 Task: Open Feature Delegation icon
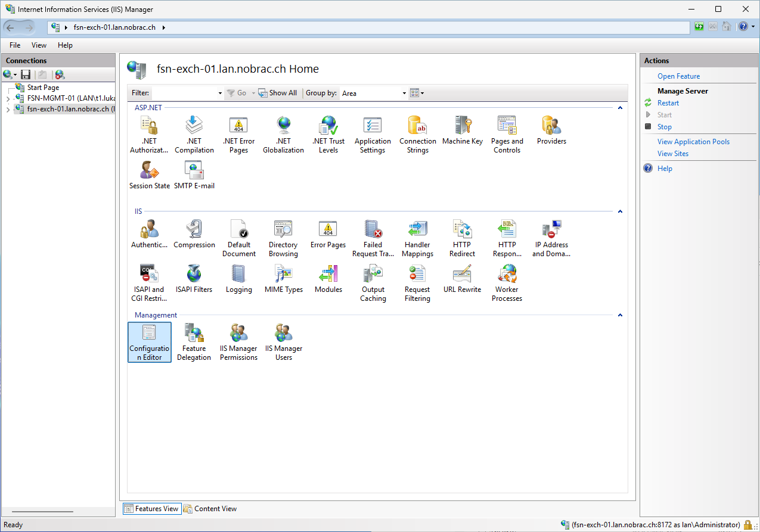(x=194, y=342)
